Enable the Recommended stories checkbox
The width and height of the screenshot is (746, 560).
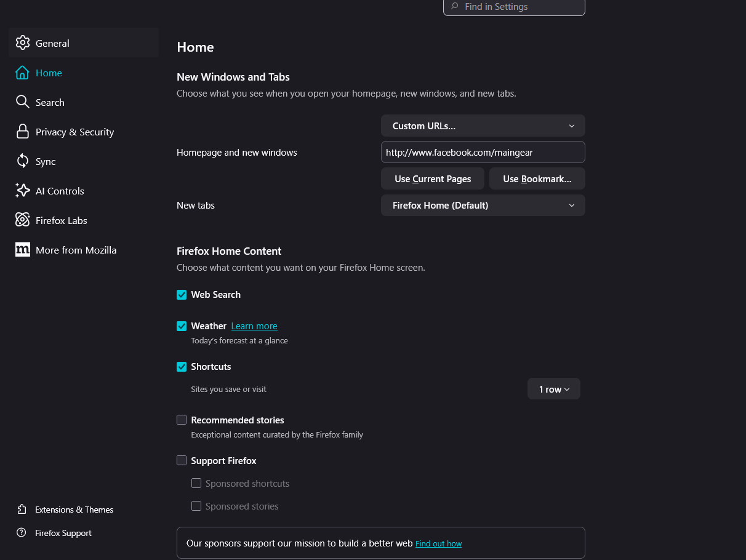click(x=182, y=420)
